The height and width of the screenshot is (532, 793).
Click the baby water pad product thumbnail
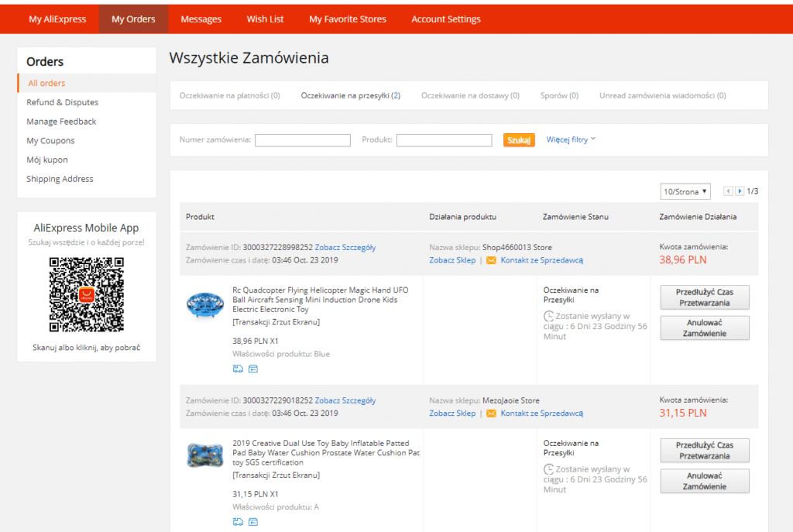(x=204, y=455)
